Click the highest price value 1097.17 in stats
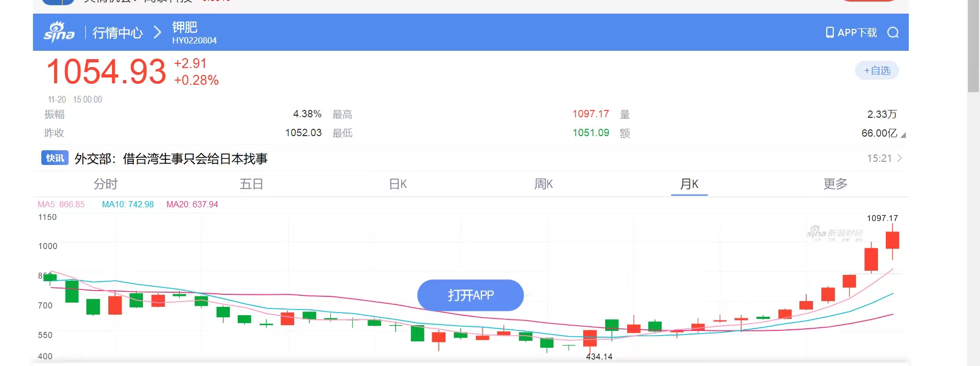 pyautogui.click(x=591, y=114)
